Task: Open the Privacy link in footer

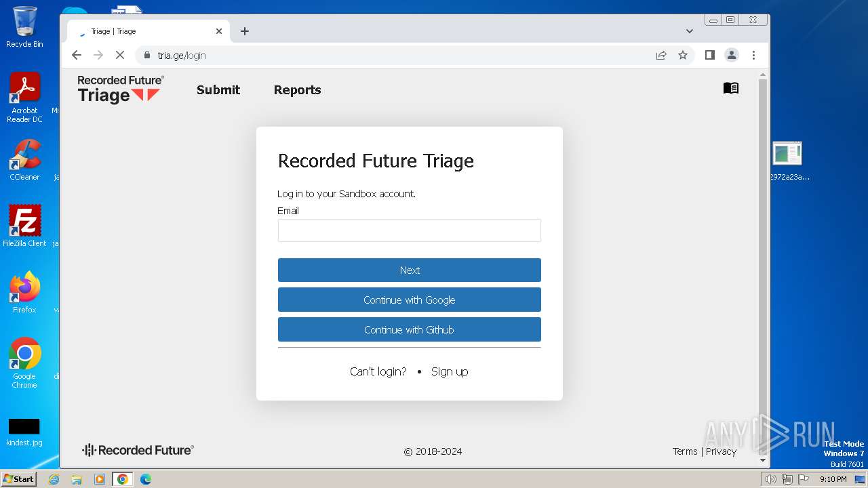Action: (721, 451)
